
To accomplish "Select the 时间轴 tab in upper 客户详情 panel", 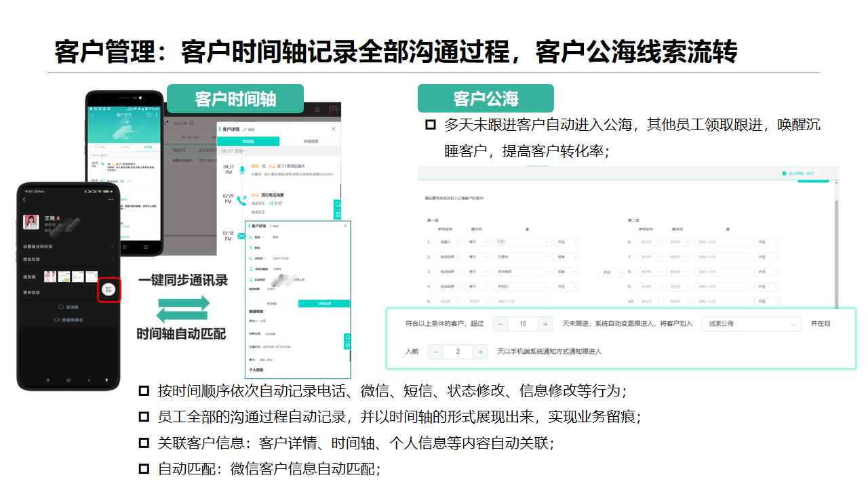I will pos(248,141).
